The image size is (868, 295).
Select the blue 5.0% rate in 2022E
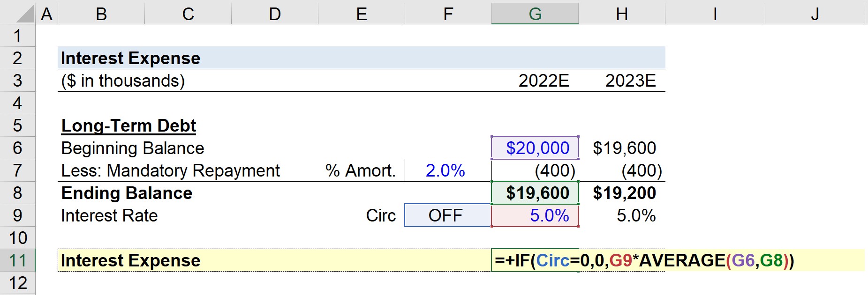pos(535,215)
